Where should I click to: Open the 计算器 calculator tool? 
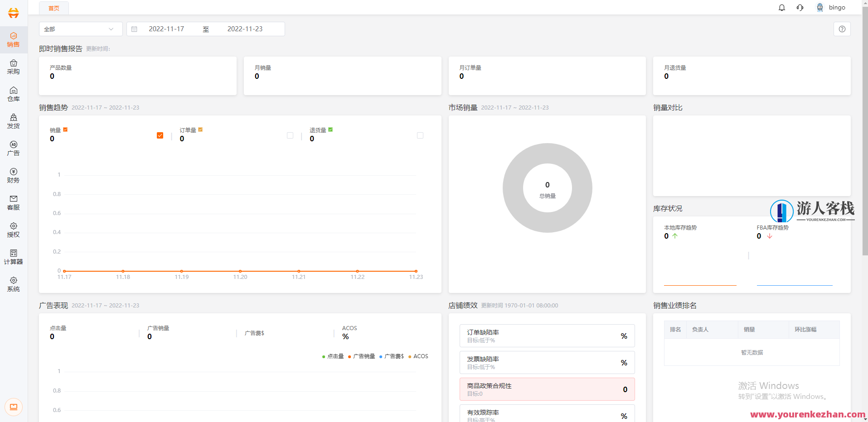click(14, 257)
